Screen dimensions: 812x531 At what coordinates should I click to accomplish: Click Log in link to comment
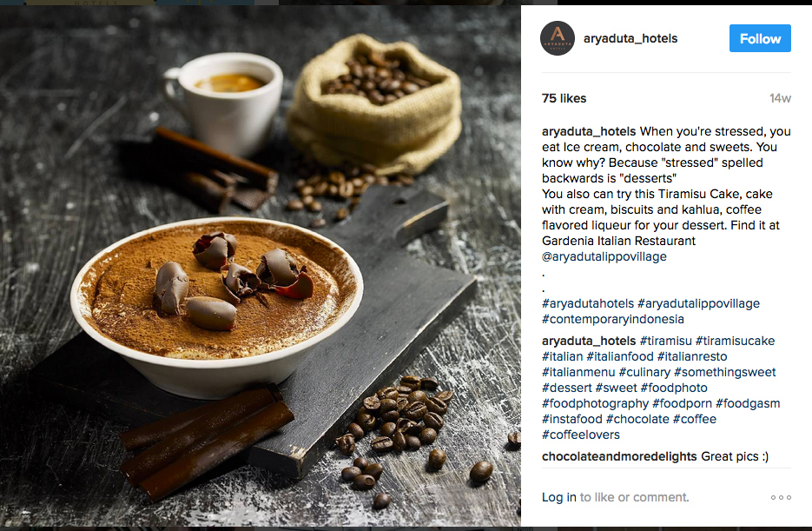click(558, 497)
